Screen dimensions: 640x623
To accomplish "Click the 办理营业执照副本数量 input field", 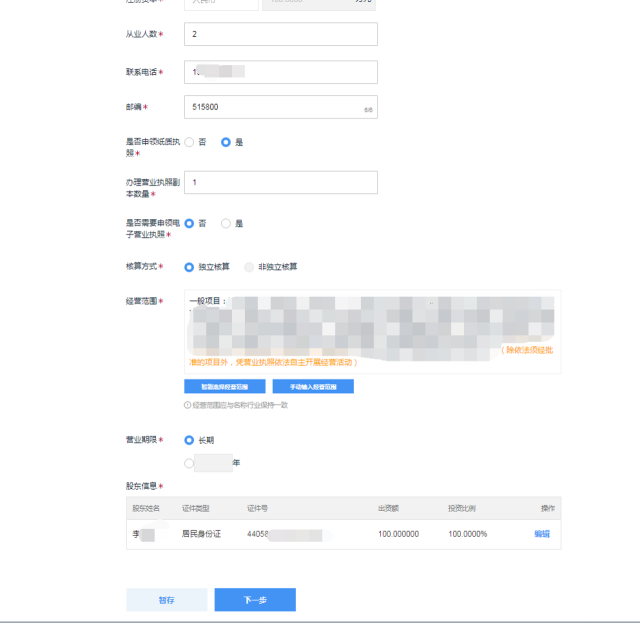I will (281, 182).
